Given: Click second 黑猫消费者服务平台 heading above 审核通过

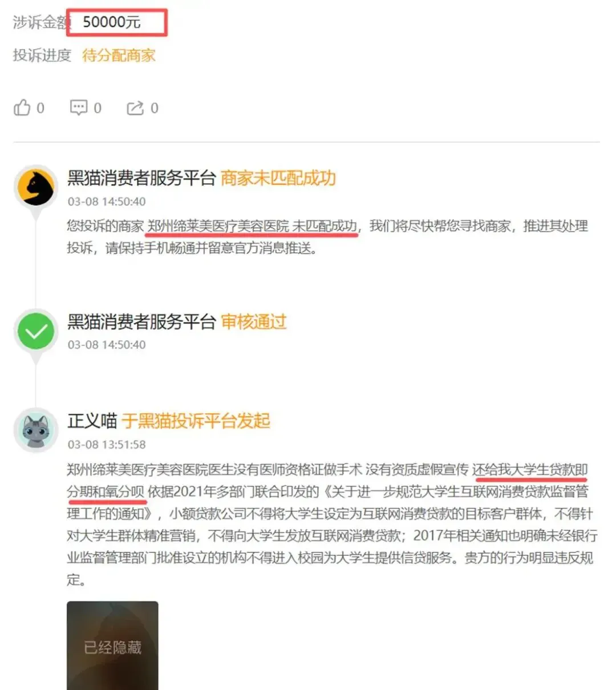Looking at the screenshot, I should tap(141, 322).
